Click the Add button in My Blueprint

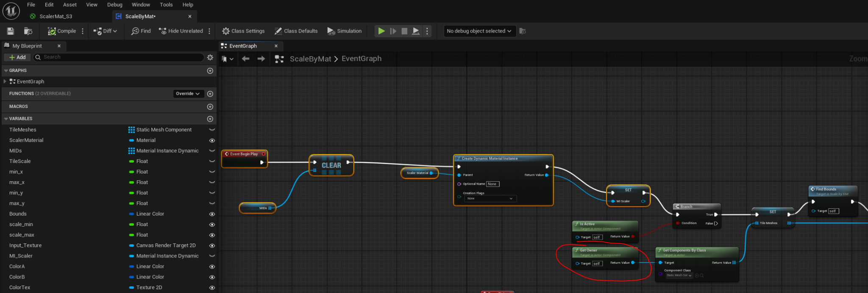pyautogui.click(x=17, y=57)
